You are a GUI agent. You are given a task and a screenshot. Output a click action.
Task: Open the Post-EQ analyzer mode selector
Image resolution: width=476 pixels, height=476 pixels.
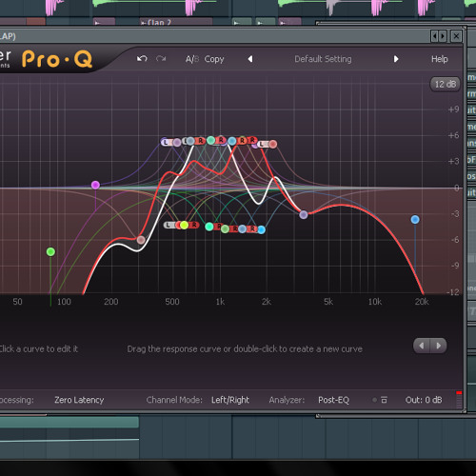pyautogui.click(x=333, y=400)
